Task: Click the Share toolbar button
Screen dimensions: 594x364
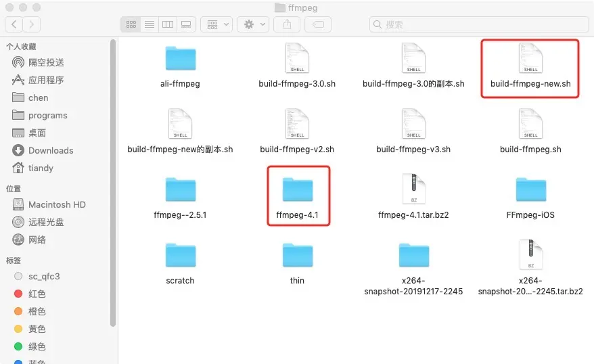Action: 287,24
